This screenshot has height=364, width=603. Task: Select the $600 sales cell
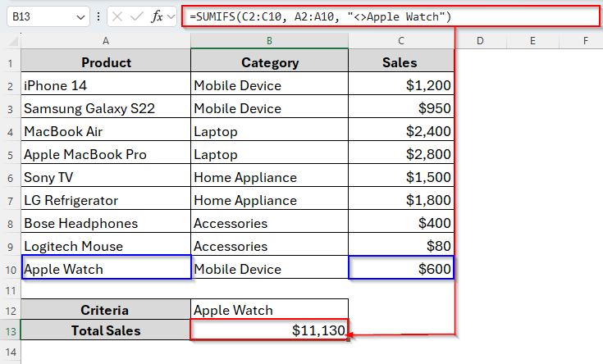[401, 268]
